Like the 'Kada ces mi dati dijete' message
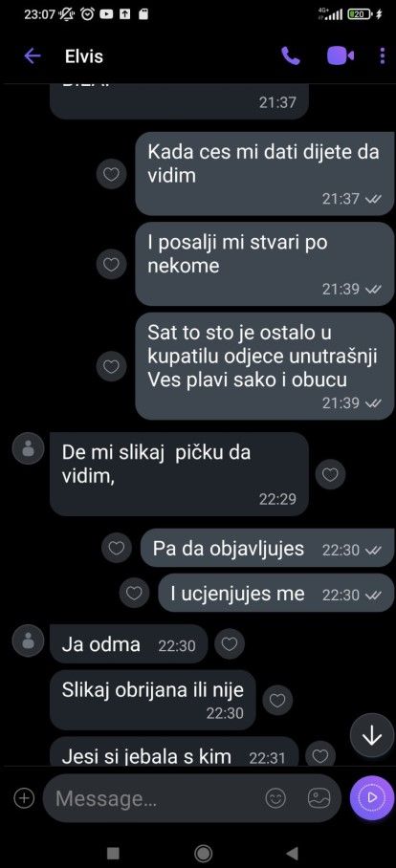Image resolution: width=396 pixels, height=868 pixels. (x=111, y=174)
